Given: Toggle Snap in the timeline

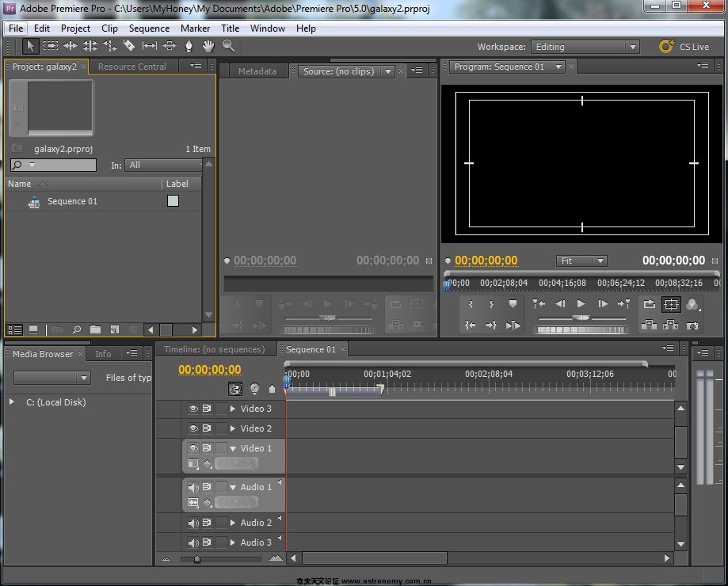Looking at the screenshot, I should point(235,389).
